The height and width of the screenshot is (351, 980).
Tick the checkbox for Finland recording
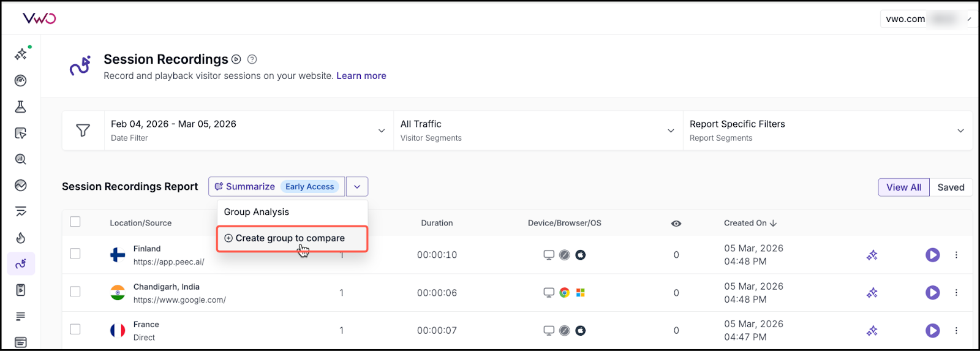(x=75, y=254)
